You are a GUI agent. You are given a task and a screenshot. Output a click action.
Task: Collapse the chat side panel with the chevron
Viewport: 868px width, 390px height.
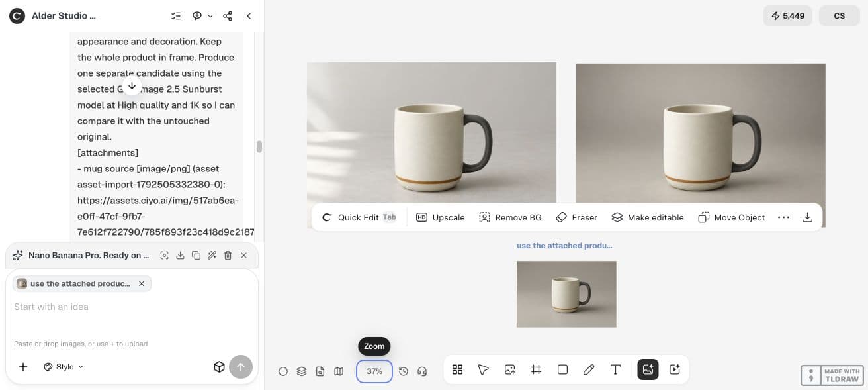[x=249, y=16]
